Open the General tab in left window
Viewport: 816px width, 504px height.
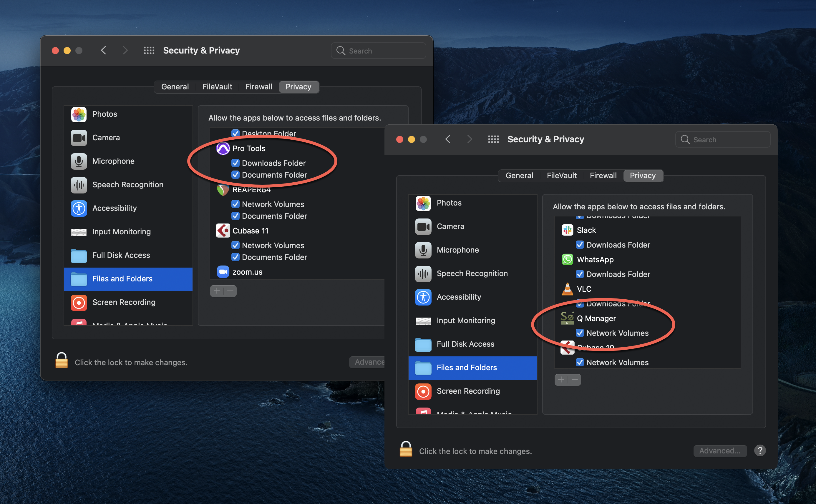[x=175, y=87]
